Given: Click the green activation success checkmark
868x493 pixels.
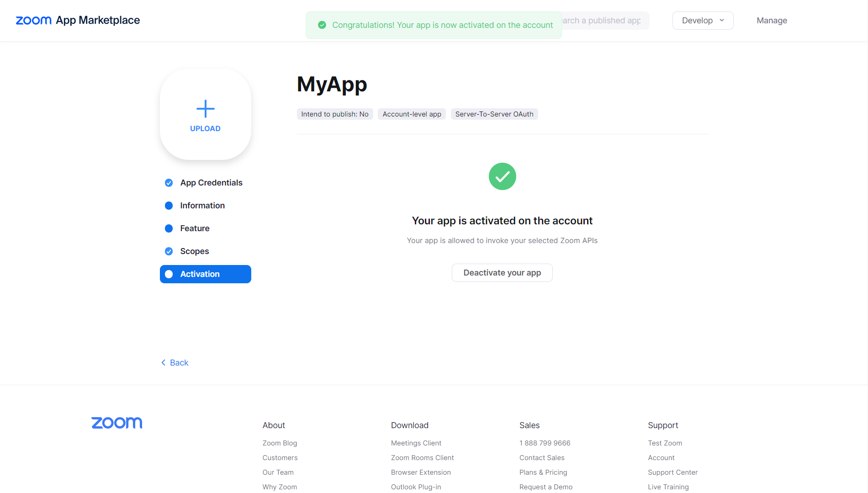Looking at the screenshot, I should coord(502,176).
